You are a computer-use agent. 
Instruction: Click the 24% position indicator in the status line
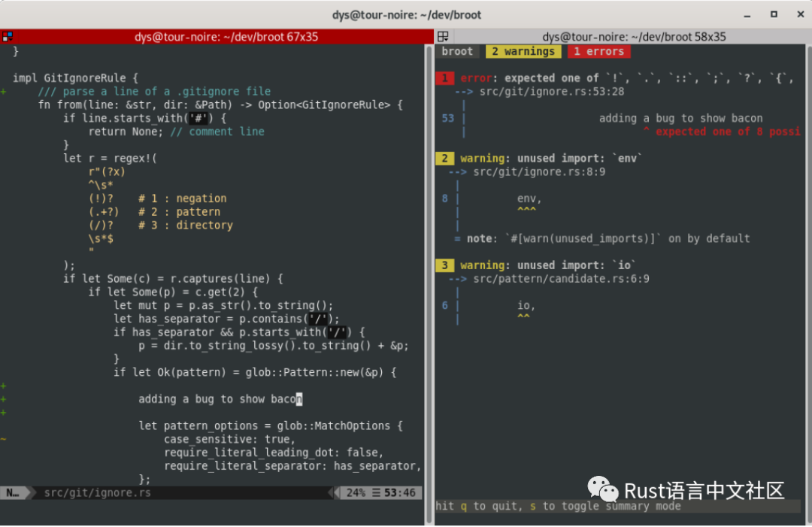356,493
